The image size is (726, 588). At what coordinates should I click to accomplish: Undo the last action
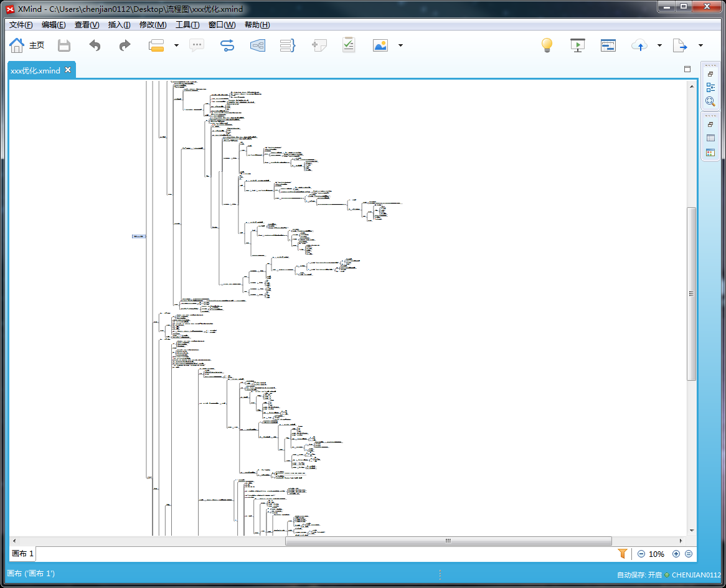[x=95, y=45]
